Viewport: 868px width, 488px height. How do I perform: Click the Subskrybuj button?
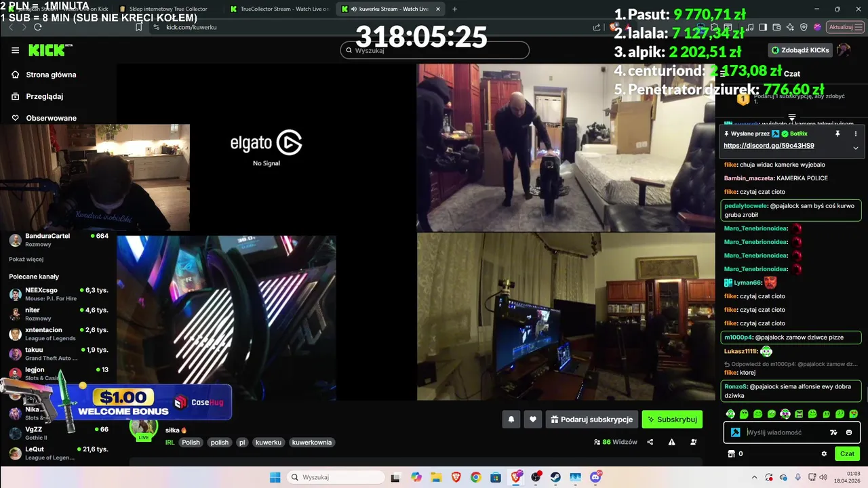(x=672, y=420)
